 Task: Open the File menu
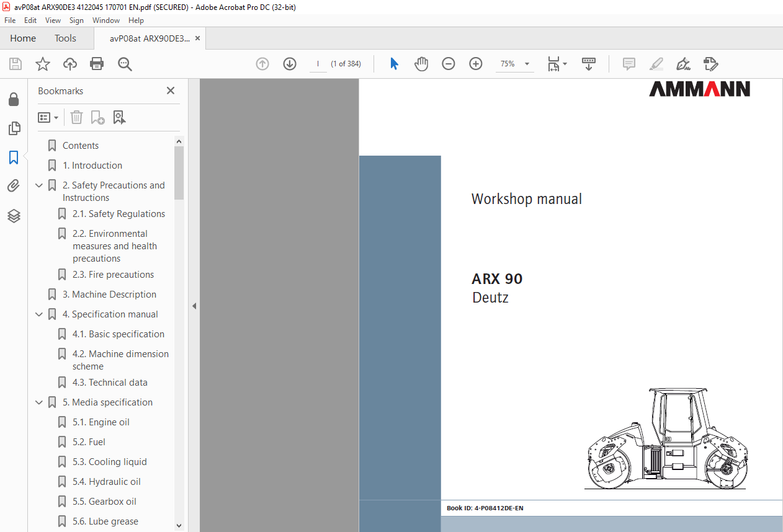pyautogui.click(x=10, y=20)
